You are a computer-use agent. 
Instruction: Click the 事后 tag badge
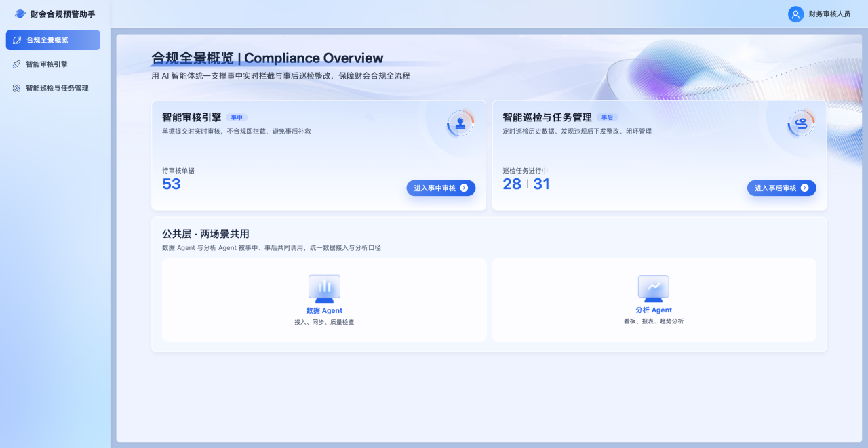(607, 117)
